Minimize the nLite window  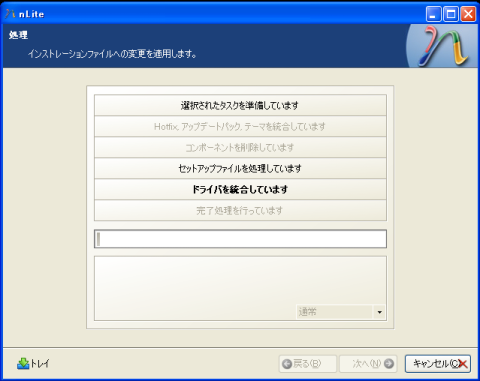tap(433, 14)
